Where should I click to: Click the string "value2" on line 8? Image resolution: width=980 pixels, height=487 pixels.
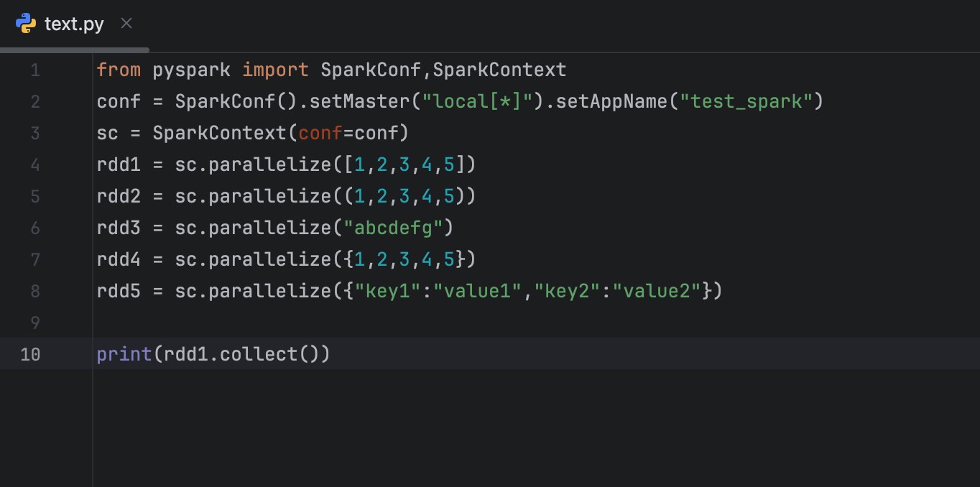click(657, 291)
